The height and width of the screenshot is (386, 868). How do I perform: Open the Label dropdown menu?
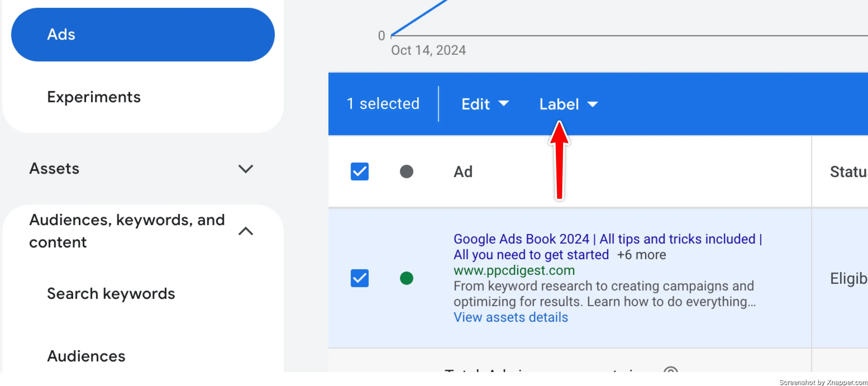pos(569,104)
